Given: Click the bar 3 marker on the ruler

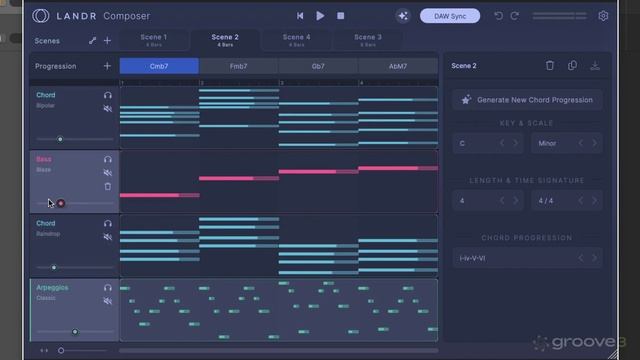Looking at the screenshot, I should (282, 83).
